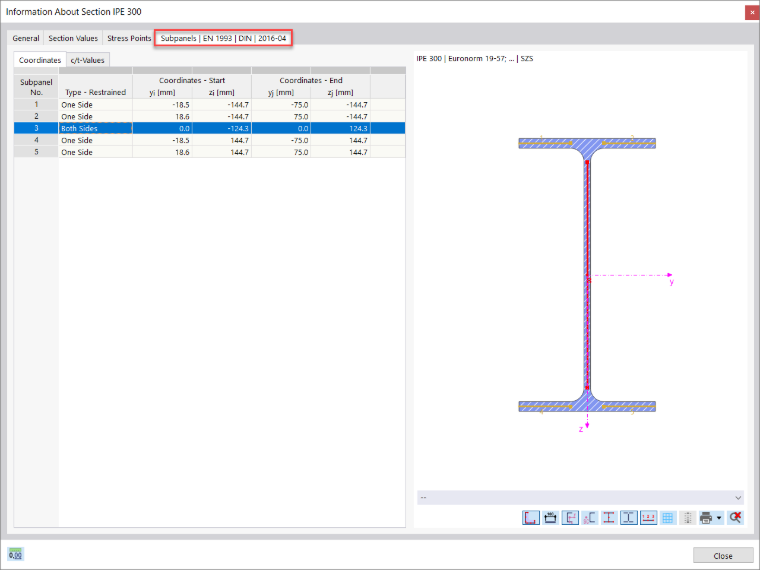Select the Coordinates sub-tab

[x=40, y=60]
